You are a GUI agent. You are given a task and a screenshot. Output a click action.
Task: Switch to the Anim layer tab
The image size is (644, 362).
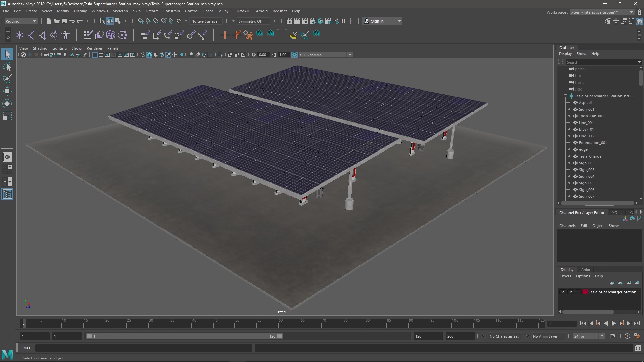585,270
